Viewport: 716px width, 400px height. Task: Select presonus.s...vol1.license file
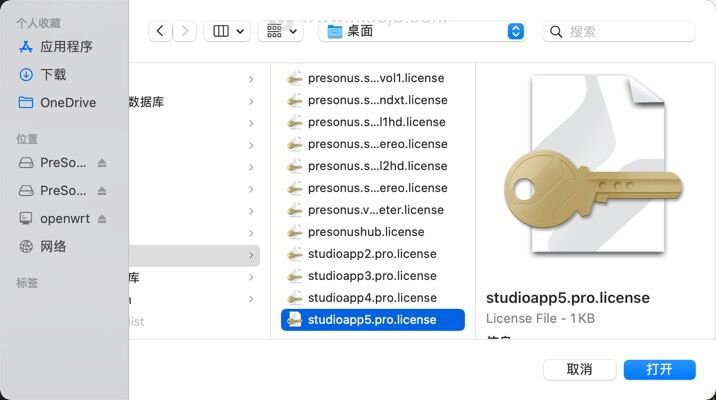[x=373, y=78]
